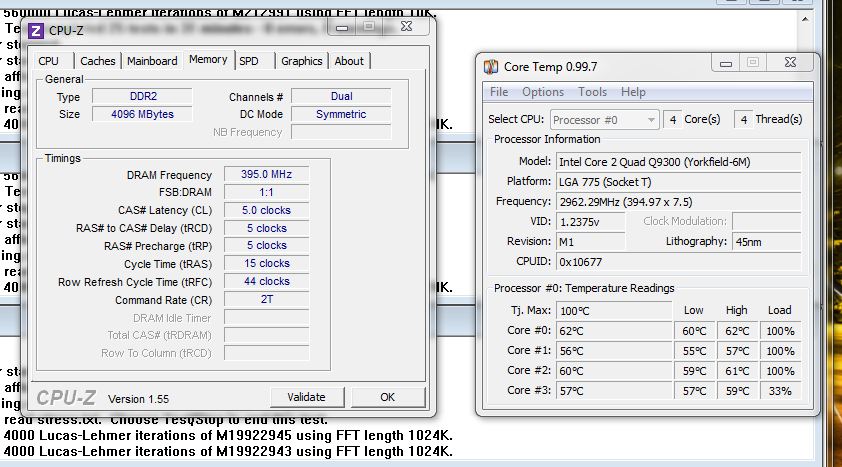Click the Tj. Max 100°C field
The height and width of the screenshot is (467, 842).
coord(614,311)
